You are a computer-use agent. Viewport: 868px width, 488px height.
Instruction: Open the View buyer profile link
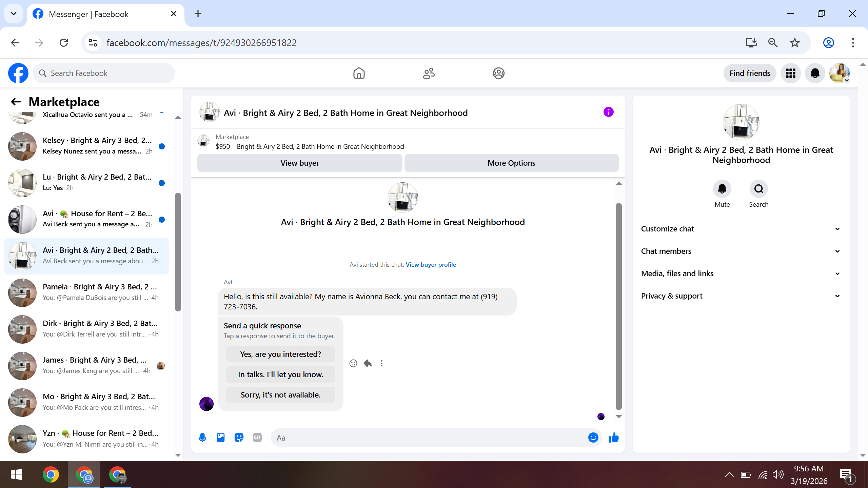[x=431, y=265]
